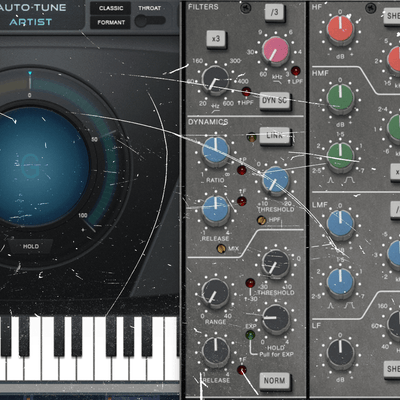The image size is (400, 400).
Task: Click the black LF gain dB knob
Action: point(340,353)
